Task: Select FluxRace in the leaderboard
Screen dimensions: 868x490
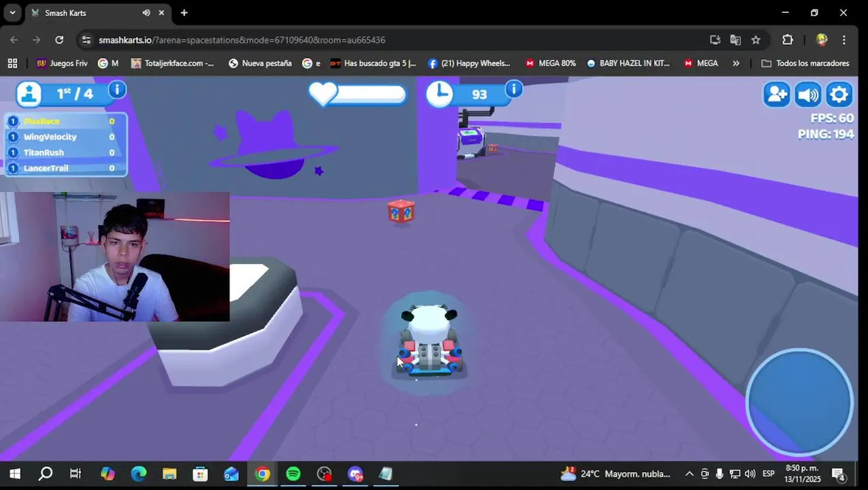Action: (65, 121)
